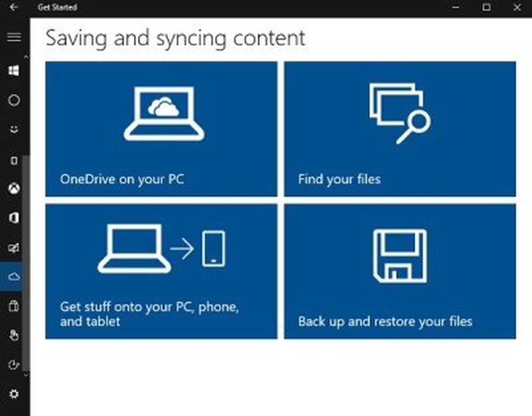Image resolution: width=532 pixels, height=416 pixels.
Task: Select the phone device sidebar icon
Action: [14, 160]
